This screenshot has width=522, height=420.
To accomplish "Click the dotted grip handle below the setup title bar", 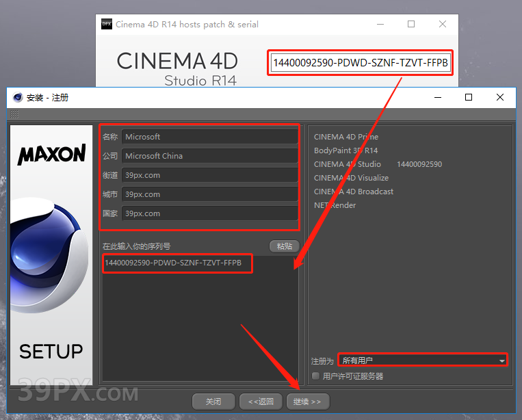I will 14,114.
